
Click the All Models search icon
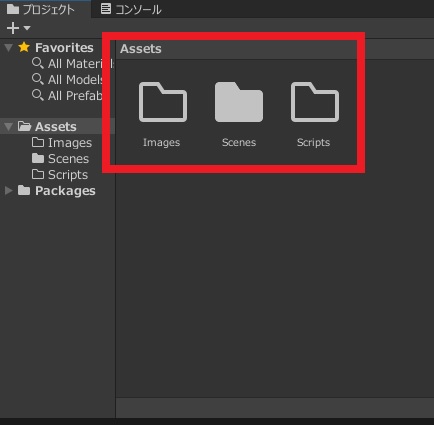[37, 79]
